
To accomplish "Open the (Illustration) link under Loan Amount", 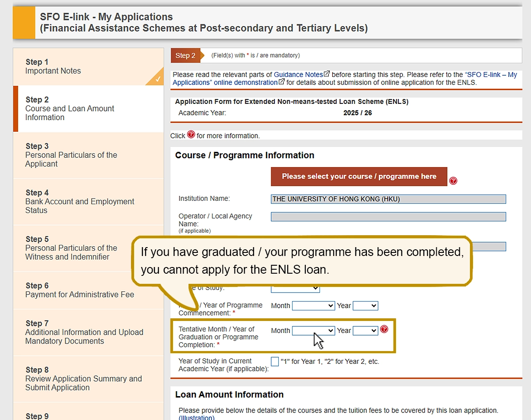I will click(x=196, y=417).
